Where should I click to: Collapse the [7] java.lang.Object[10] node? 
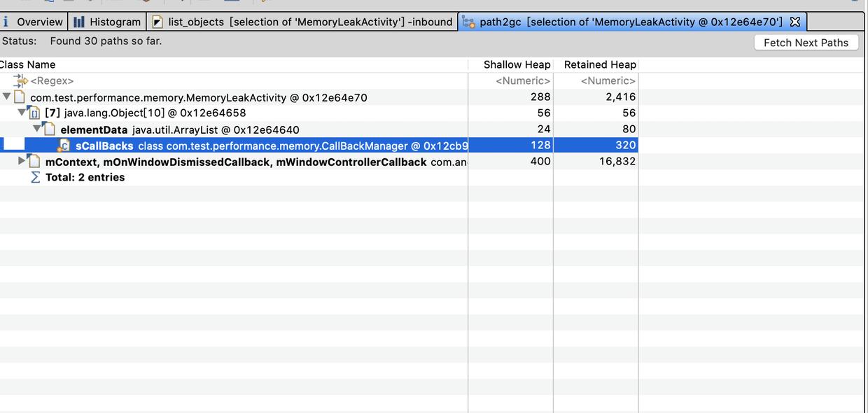pyautogui.click(x=22, y=112)
